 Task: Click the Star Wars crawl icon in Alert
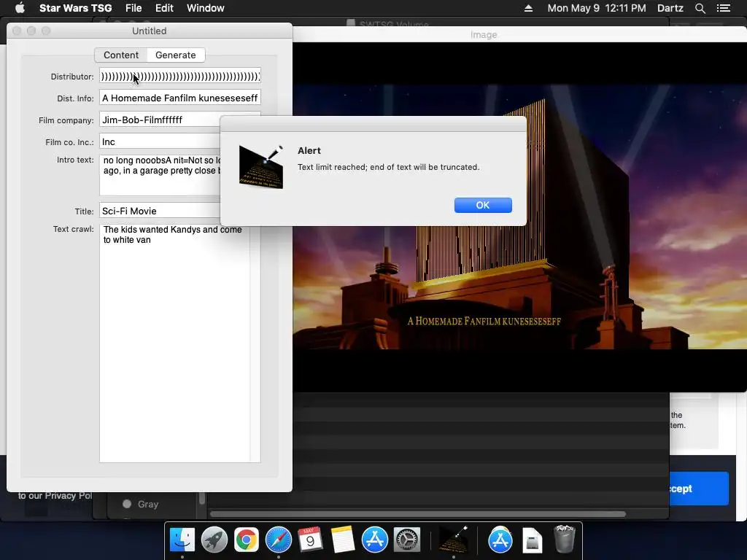261,167
